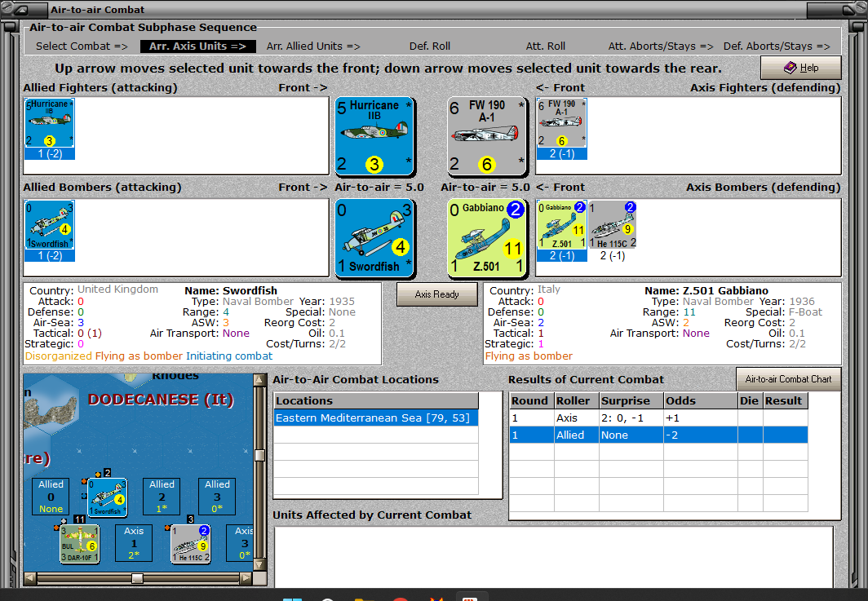868x601 pixels.
Task: Select the large Gabbiano Z.501 front counter
Action: coord(487,238)
